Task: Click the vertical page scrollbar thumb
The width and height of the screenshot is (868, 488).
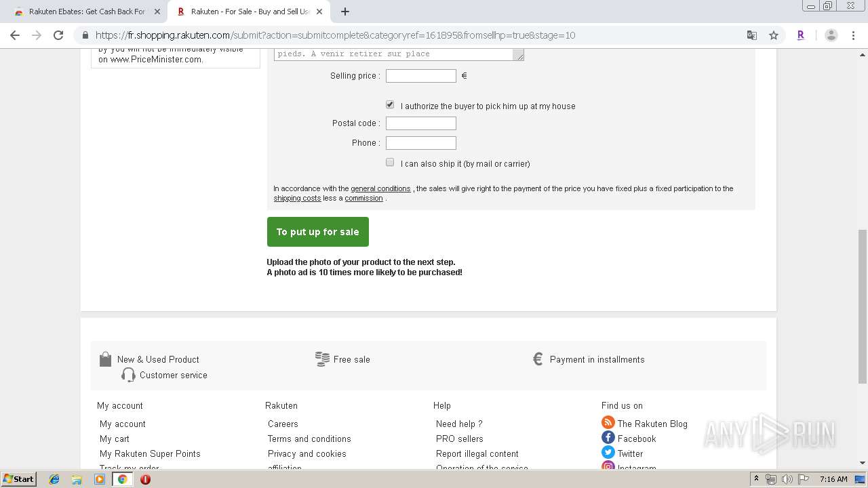Action: [x=863, y=306]
